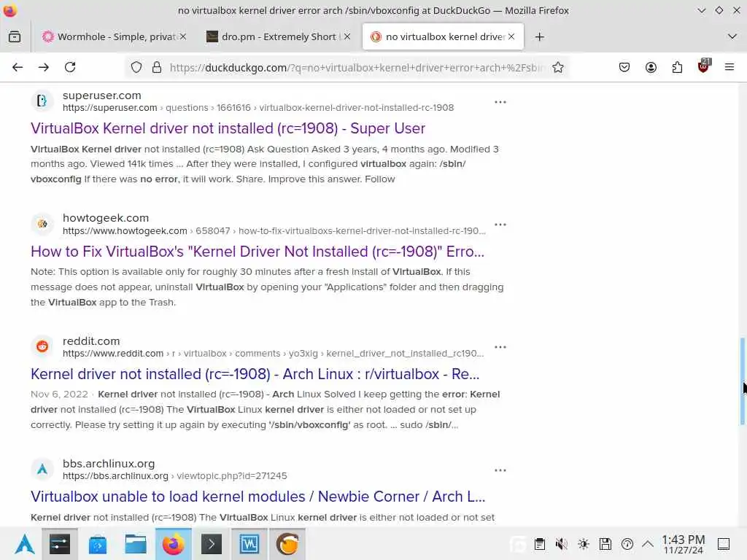Expand the hidden system tray icons arrow
Screen dimensions: 747x560
[x=648, y=544]
